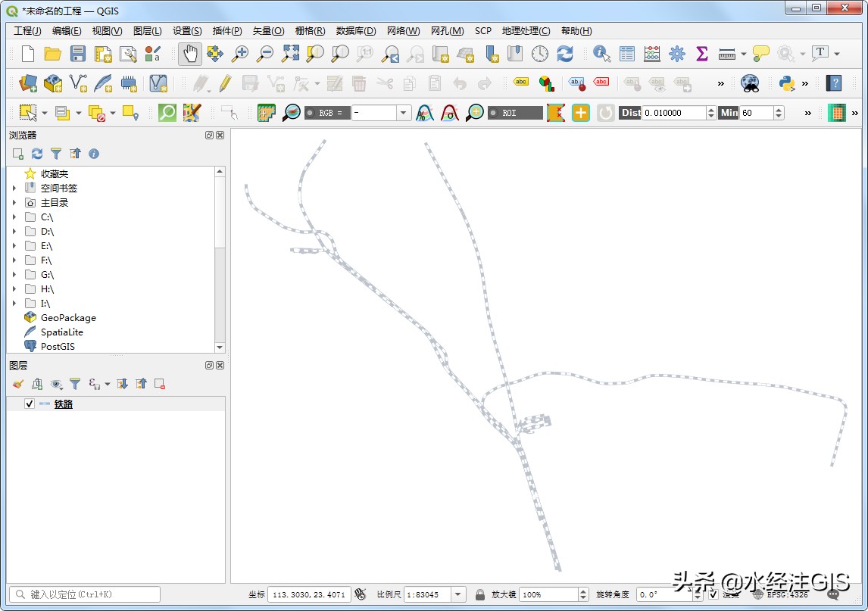The height and width of the screenshot is (611, 868).
Task: Open the SCP menu
Action: [482, 30]
